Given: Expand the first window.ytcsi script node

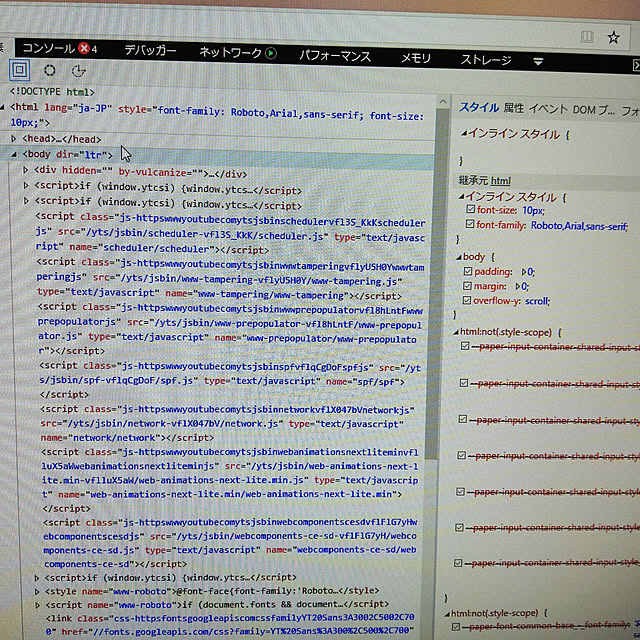Looking at the screenshot, I should (26, 185).
